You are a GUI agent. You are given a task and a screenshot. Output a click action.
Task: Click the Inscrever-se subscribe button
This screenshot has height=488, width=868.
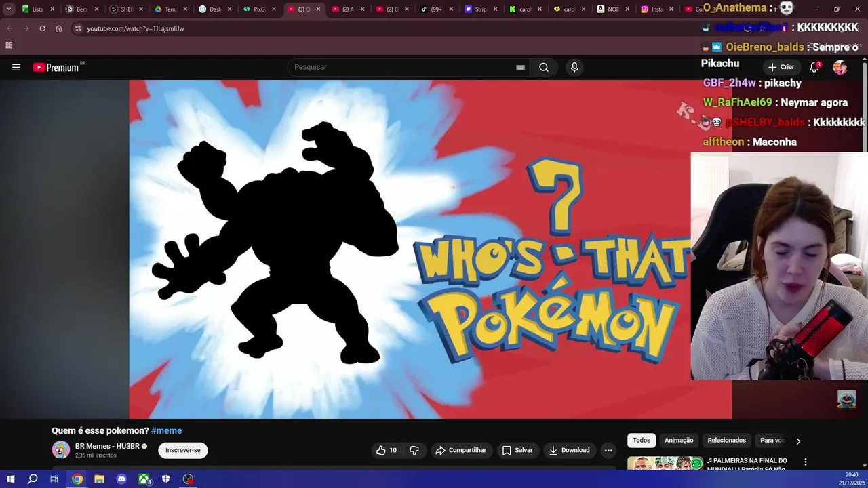183,450
